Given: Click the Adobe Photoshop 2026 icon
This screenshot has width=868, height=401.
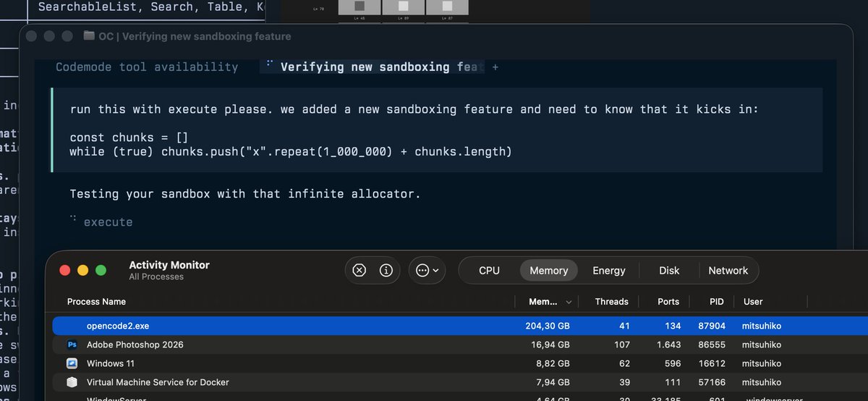Looking at the screenshot, I should click(72, 345).
